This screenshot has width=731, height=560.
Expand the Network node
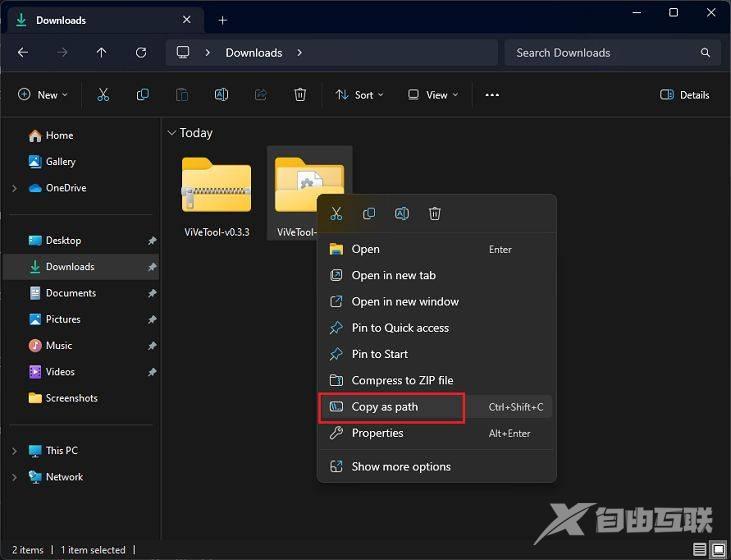coord(14,477)
